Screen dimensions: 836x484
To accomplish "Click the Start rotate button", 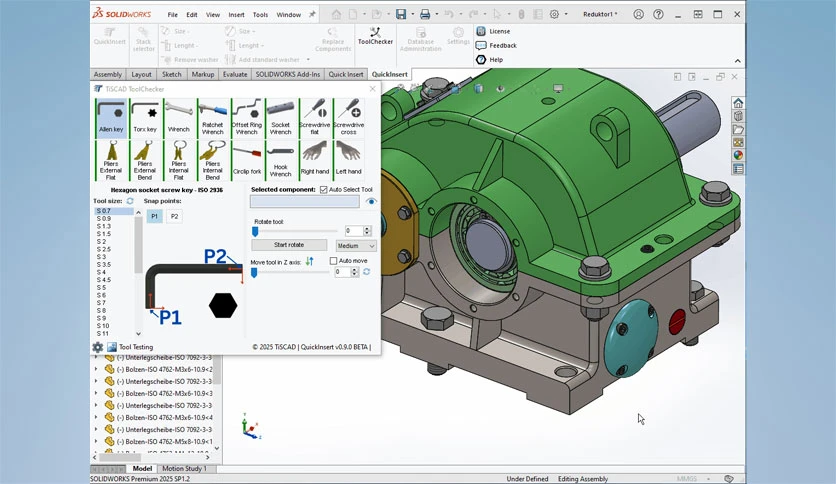I will point(289,245).
